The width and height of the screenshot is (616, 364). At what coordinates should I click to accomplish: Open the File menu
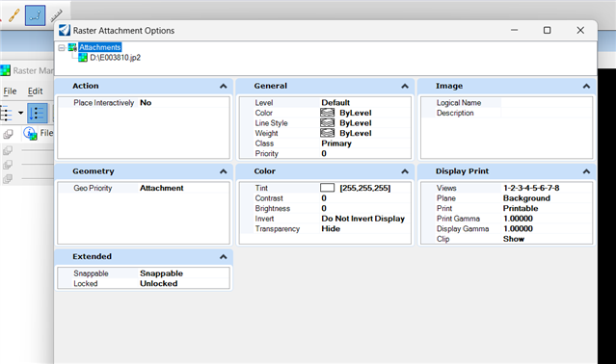[x=10, y=91]
